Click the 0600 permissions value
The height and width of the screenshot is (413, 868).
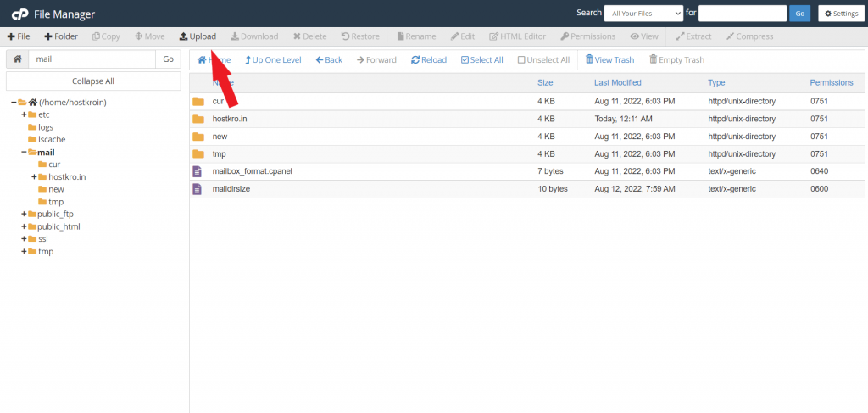point(819,189)
